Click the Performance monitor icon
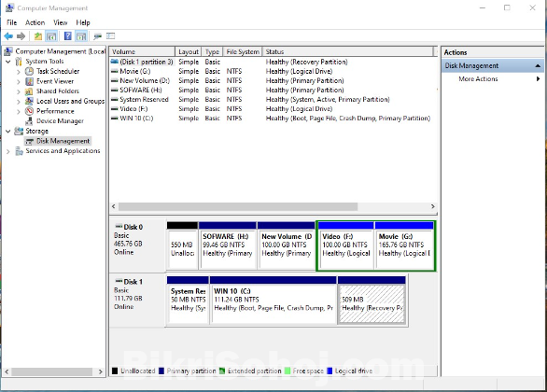547x392 pixels. [x=29, y=111]
